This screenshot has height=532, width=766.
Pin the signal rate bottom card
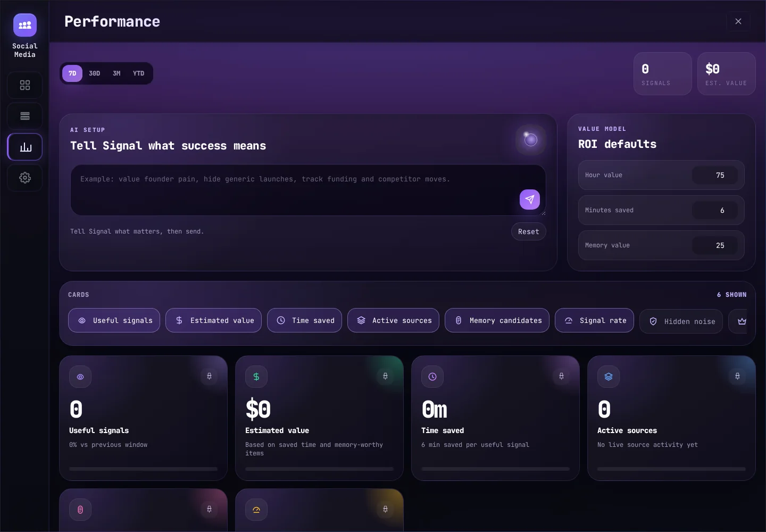pos(385,509)
